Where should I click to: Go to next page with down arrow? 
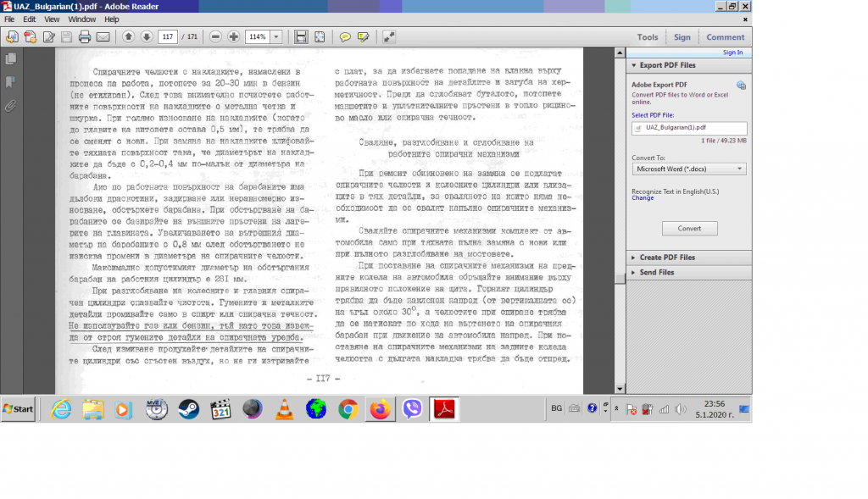(147, 37)
